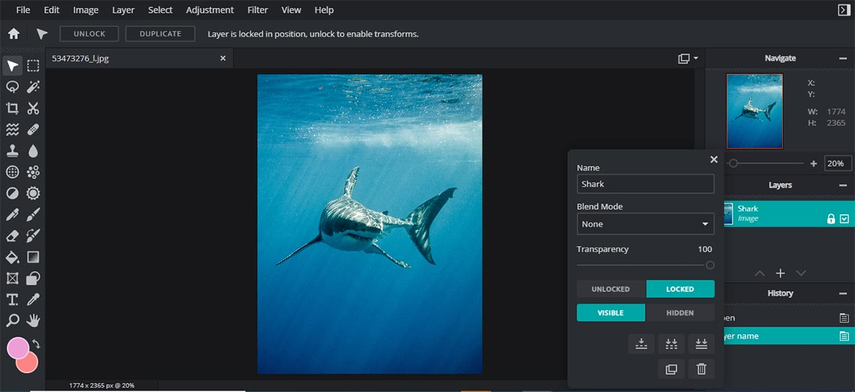Image resolution: width=855 pixels, height=392 pixels.
Task: Select the Lasso selection tool
Action: pos(12,87)
